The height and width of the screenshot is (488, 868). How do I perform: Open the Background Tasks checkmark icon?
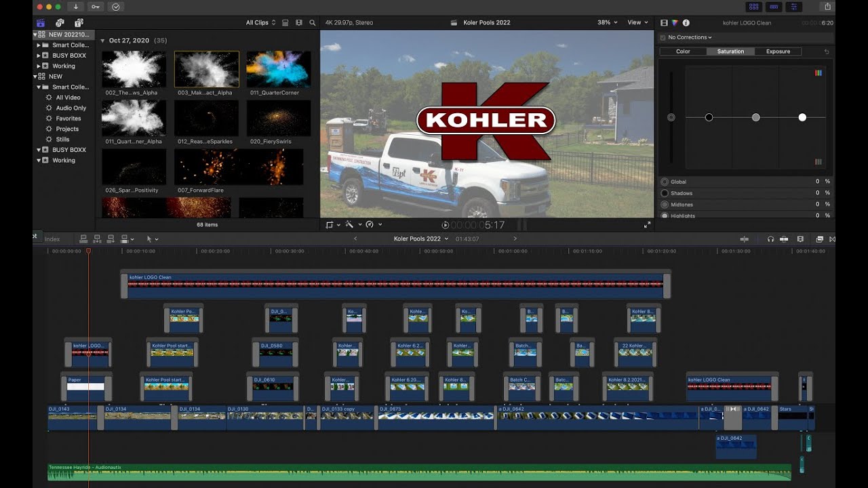[x=116, y=7]
